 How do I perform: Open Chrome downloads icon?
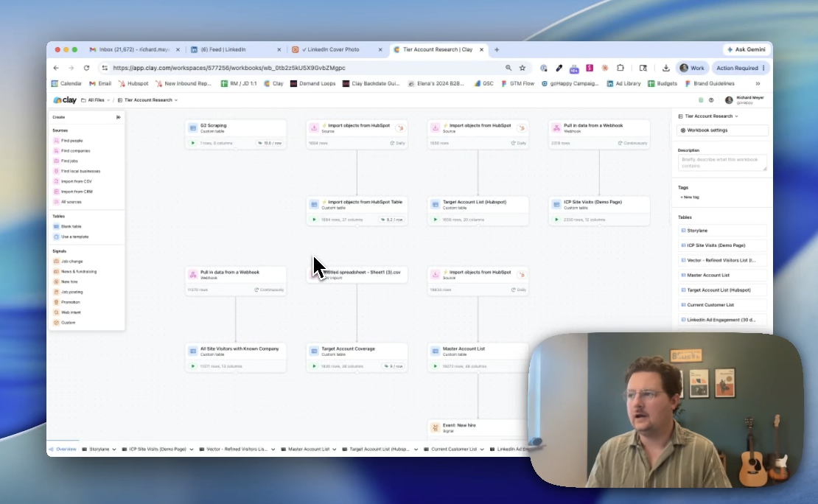(665, 68)
